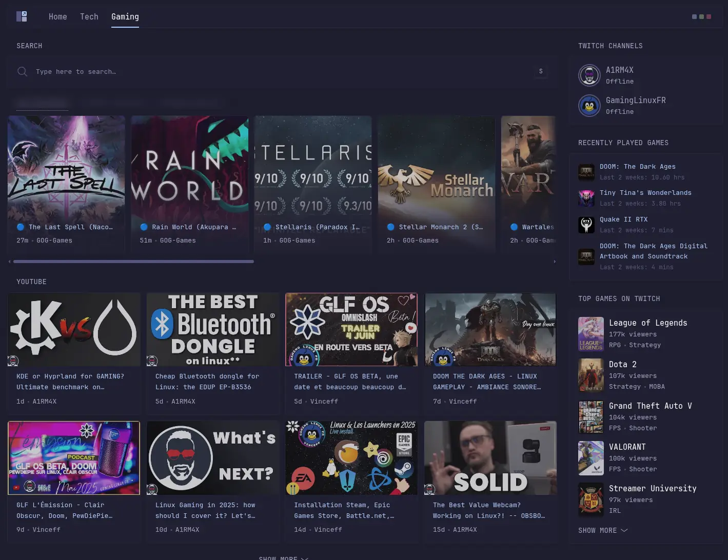Switch to the Tech tab
728x560 pixels.
pyautogui.click(x=89, y=17)
